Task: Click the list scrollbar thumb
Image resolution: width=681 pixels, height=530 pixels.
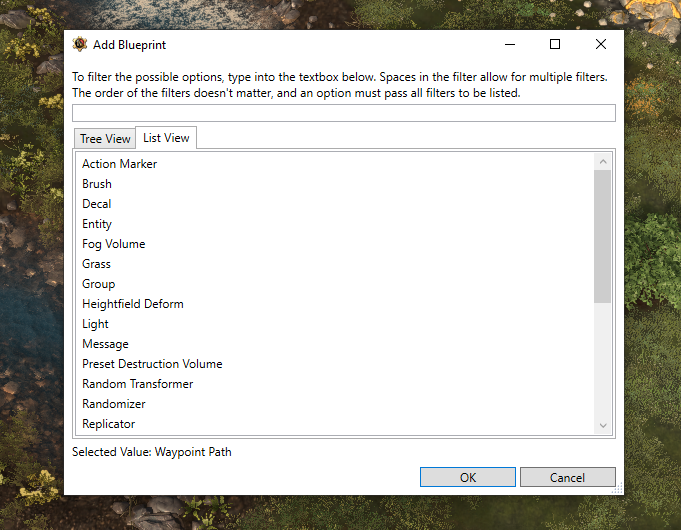Action: (x=603, y=236)
